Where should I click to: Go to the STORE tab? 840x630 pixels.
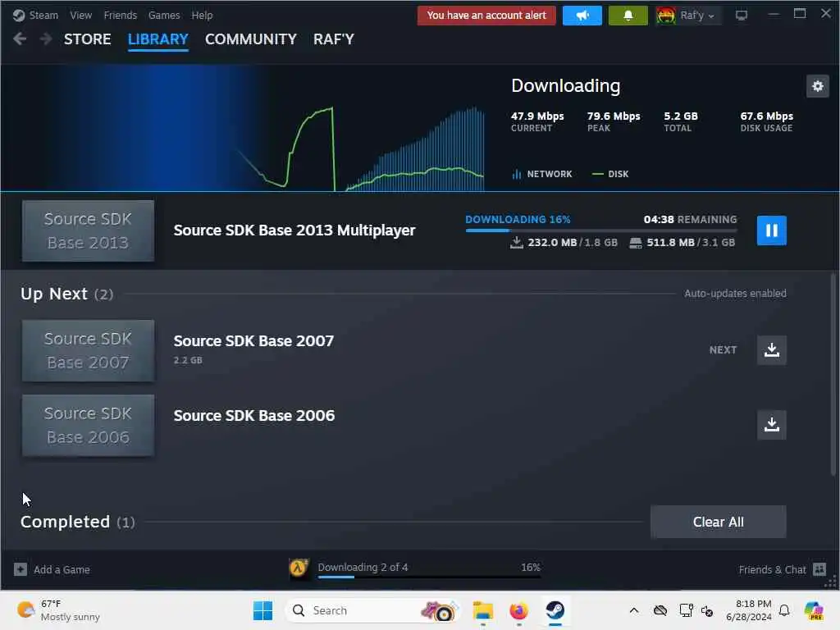click(x=87, y=39)
